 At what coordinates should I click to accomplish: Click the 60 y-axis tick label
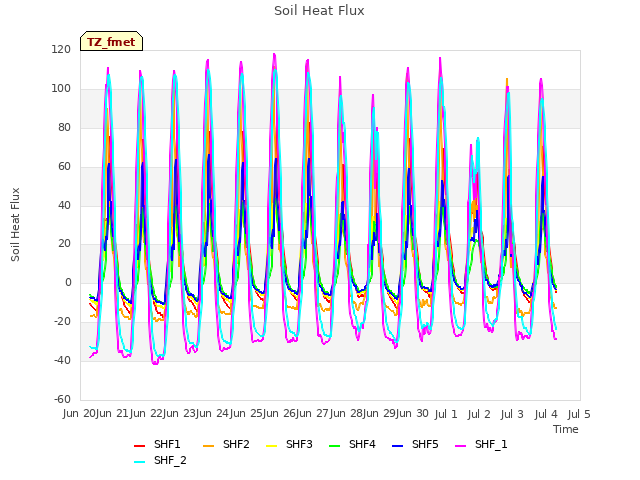(x=64, y=167)
